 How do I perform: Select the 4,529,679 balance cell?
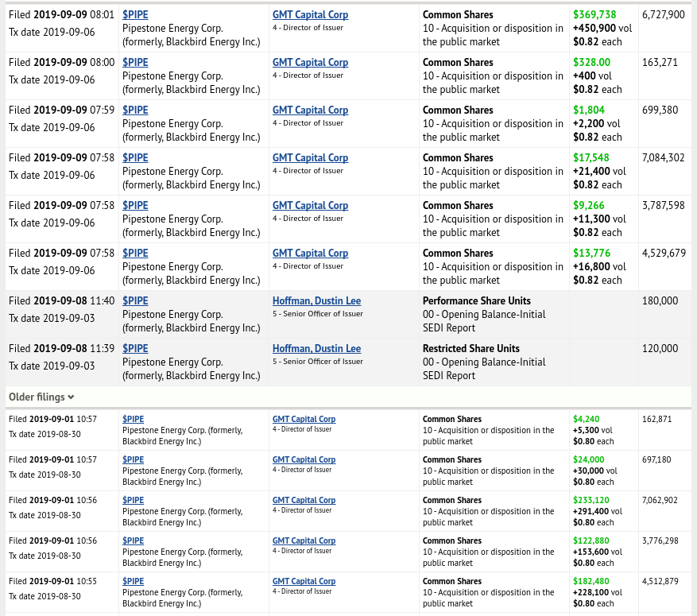tap(664, 253)
